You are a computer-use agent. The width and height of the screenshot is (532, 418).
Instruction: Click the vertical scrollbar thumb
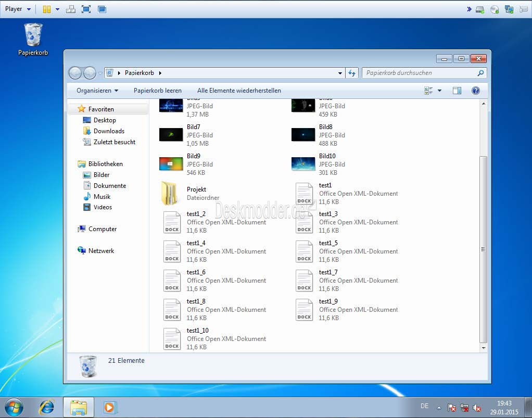(x=484, y=249)
